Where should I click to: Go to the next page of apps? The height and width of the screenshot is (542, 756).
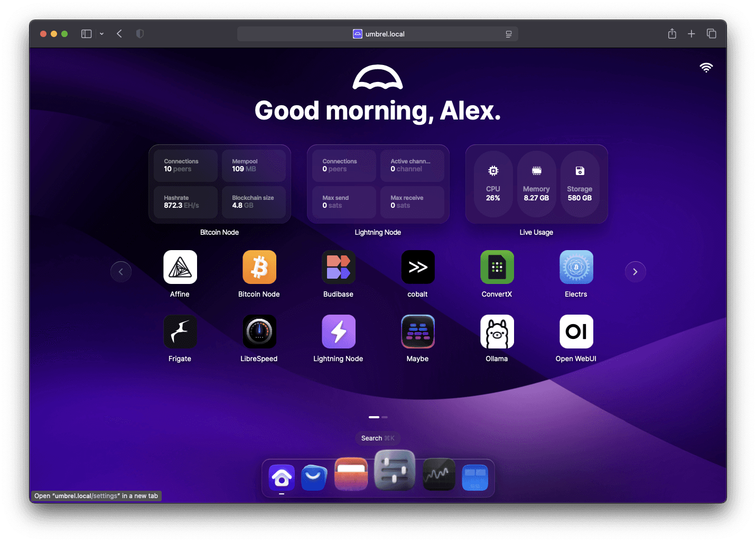tap(636, 272)
